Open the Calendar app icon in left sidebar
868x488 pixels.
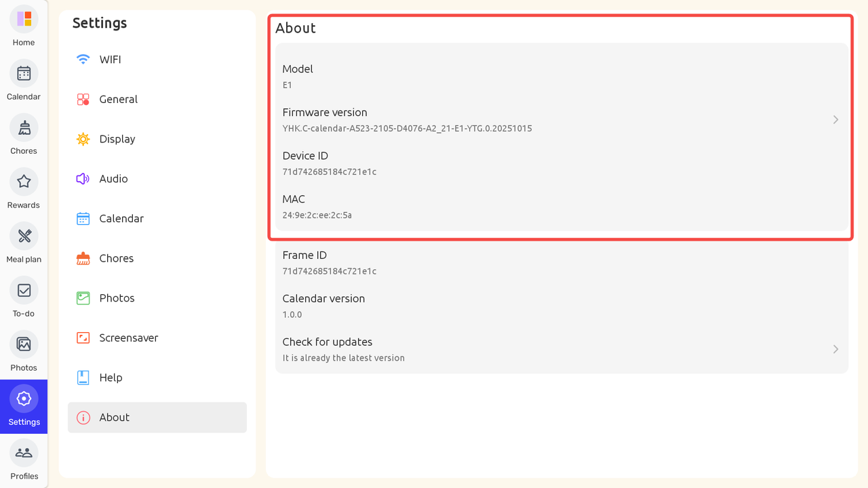click(x=24, y=73)
